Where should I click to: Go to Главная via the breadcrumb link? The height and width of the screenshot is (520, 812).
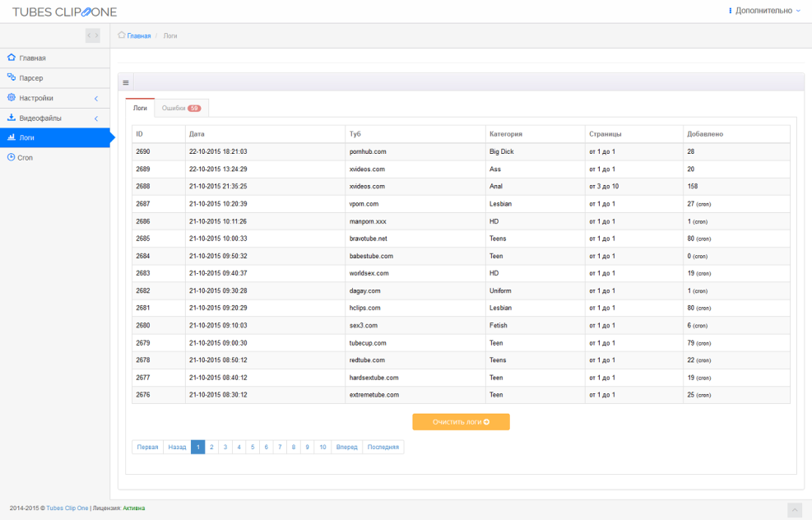138,35
